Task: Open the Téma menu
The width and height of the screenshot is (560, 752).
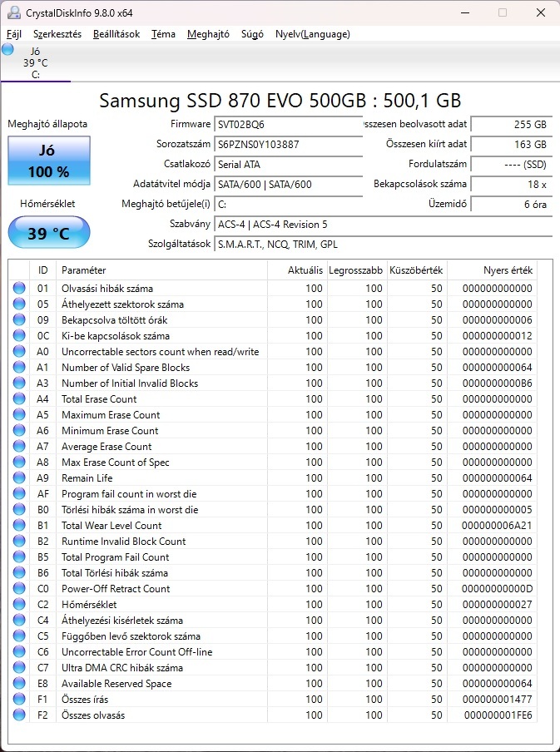Action: [163, 34]
